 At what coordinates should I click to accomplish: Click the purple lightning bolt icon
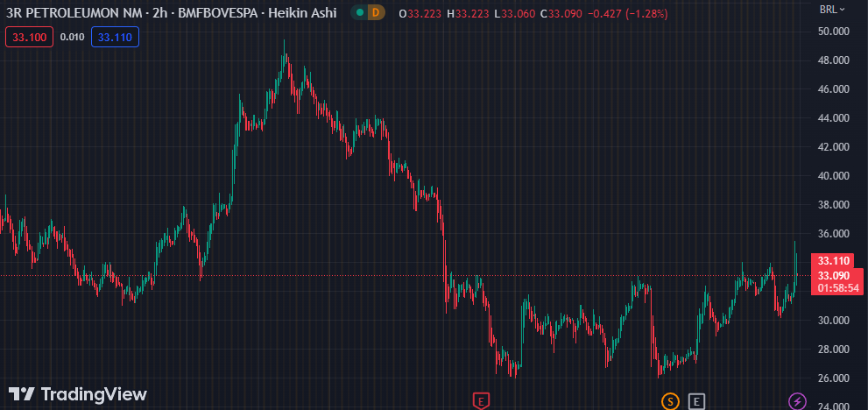pos(797,400)
